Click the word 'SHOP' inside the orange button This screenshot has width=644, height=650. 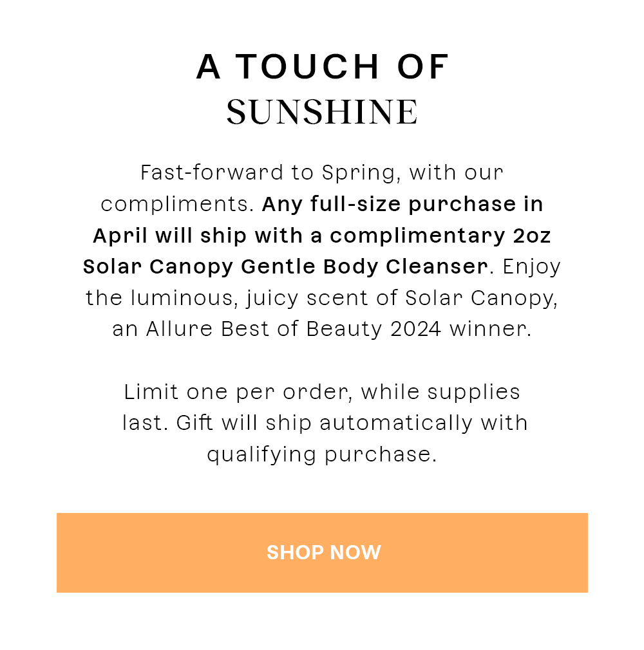[x=295, y=553]
